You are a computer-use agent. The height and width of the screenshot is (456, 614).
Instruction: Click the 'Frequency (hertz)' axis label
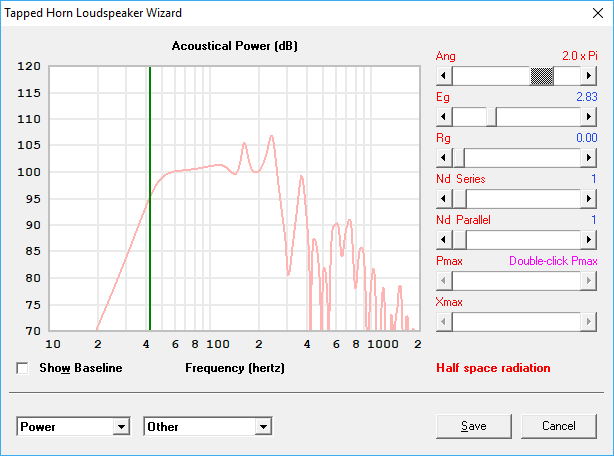pos(235,368)
